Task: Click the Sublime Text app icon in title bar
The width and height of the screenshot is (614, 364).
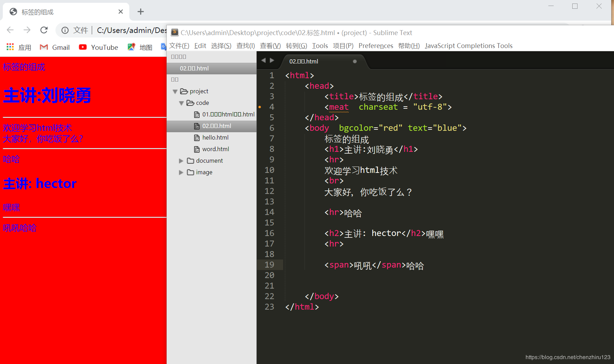Action: point(175,33)
